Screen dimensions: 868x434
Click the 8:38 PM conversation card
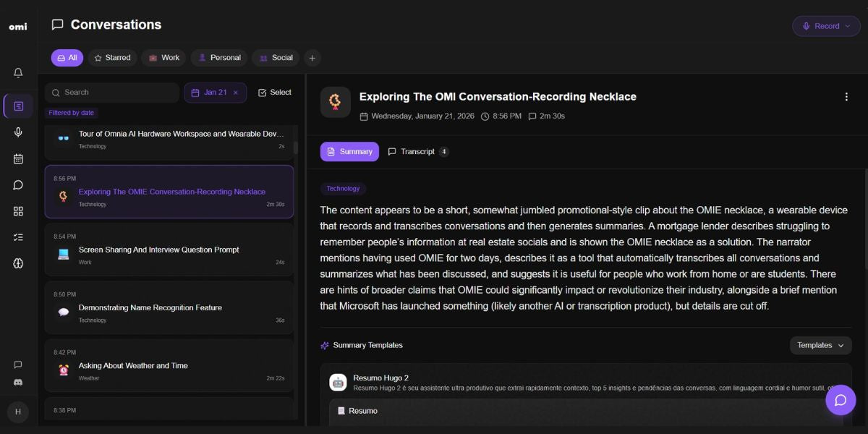[x=169, y=409]
